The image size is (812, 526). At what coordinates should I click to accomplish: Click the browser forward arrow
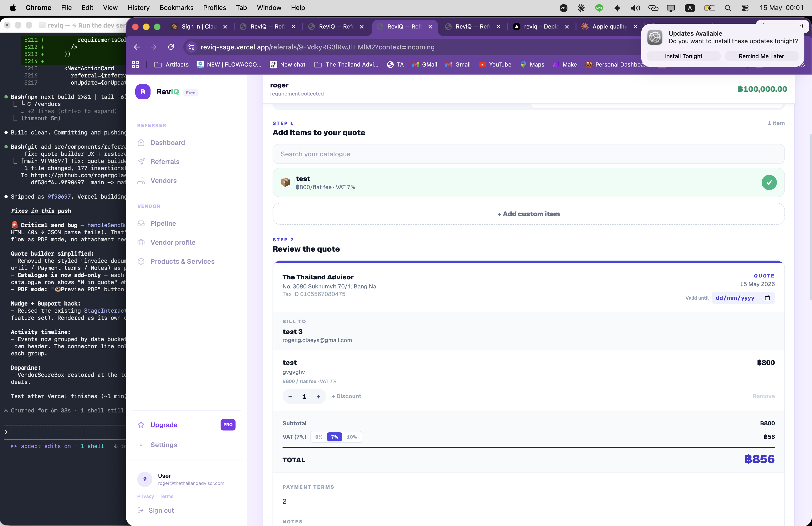click(x=154, y=47)
